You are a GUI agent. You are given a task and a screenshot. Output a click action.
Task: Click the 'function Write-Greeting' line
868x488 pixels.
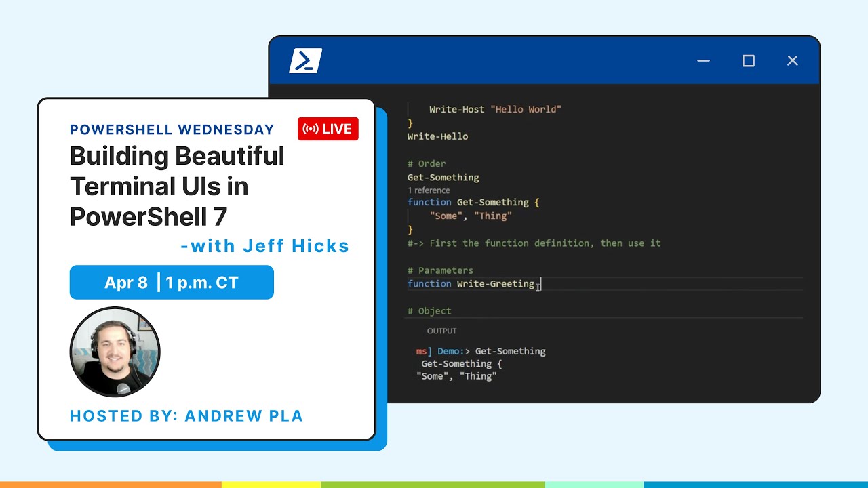tap(471, 283)
